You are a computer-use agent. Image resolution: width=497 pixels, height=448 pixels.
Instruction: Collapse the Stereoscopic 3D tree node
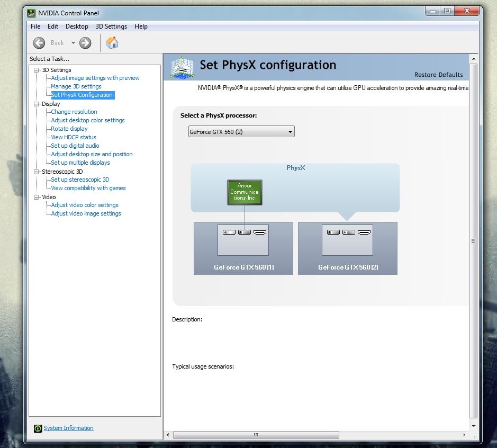37,172
